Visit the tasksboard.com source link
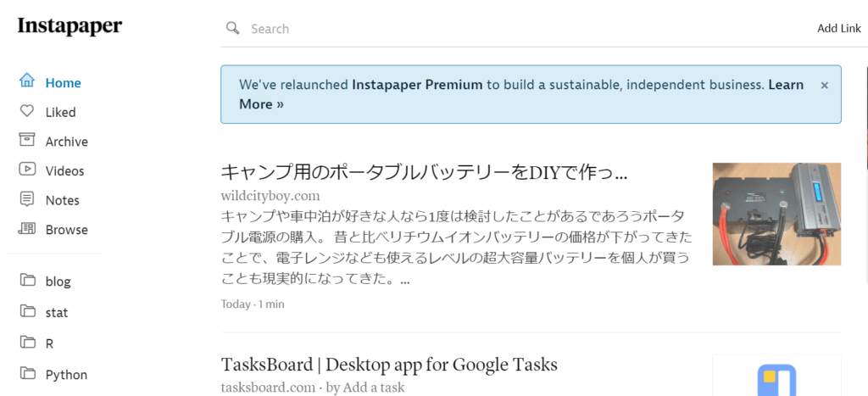This screenshot has width=868, height=396. [x=267, y=388]
